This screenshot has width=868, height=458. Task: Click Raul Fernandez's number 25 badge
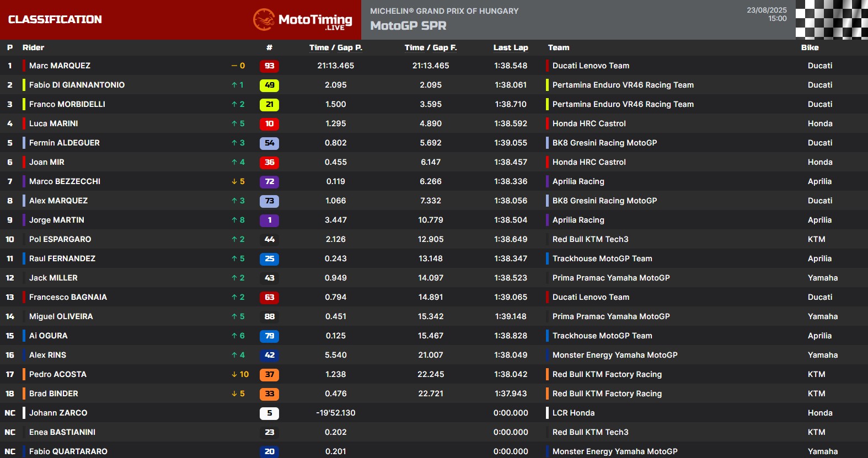[269, 259]
